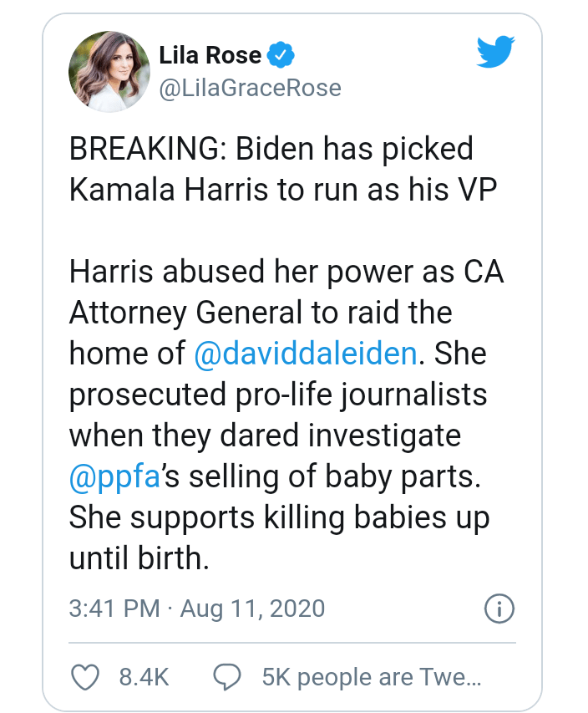Click the "prosecuted pro-life journalists" line
Viewport: 588px width, 713px height.
[276, 394]
